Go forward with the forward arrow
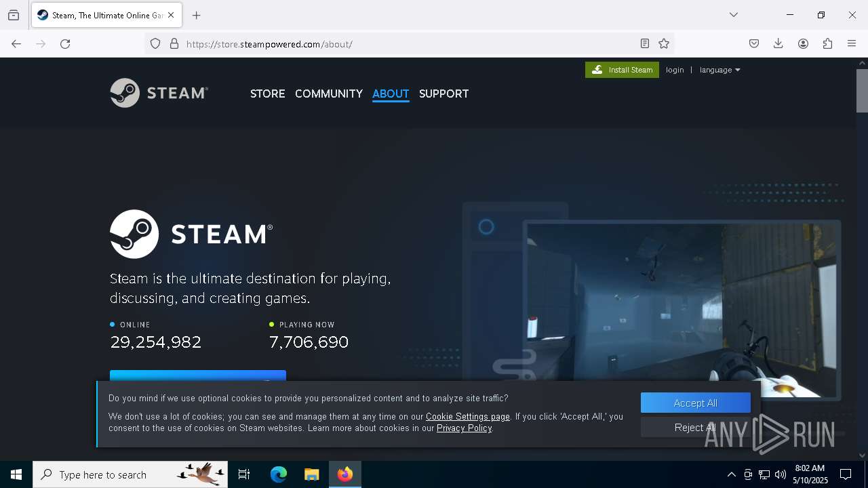This screenshot has height=488, width=868. pyautogui.click(x=41, y=43)
